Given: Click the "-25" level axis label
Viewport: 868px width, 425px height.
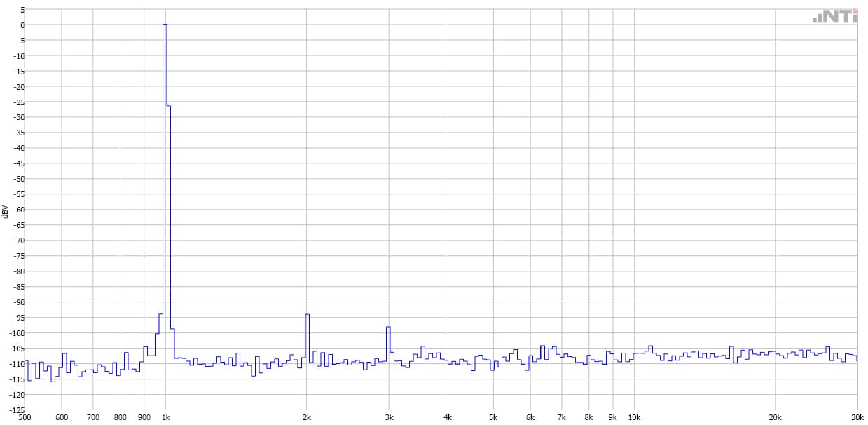Looking at the screenshot, I should point(19,102).
